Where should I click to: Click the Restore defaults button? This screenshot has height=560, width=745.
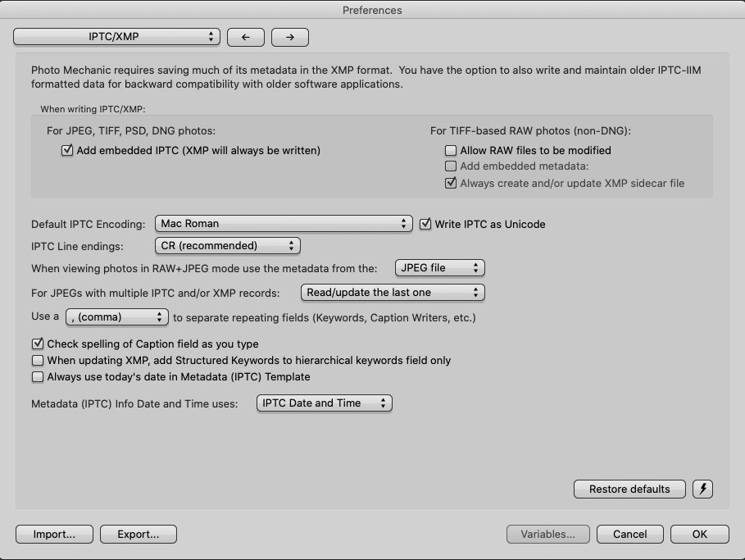click(x=629, y=489)
